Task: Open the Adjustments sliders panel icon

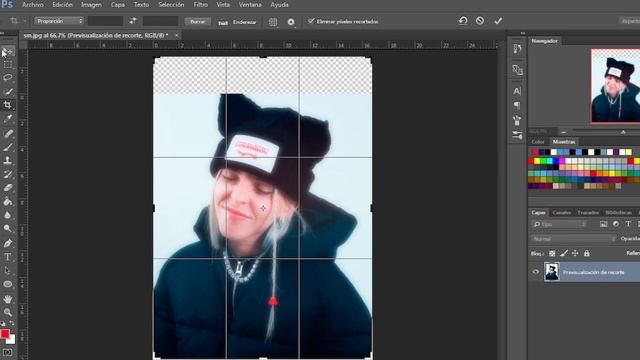Action: pyautogui.click(x=517, y=135)
